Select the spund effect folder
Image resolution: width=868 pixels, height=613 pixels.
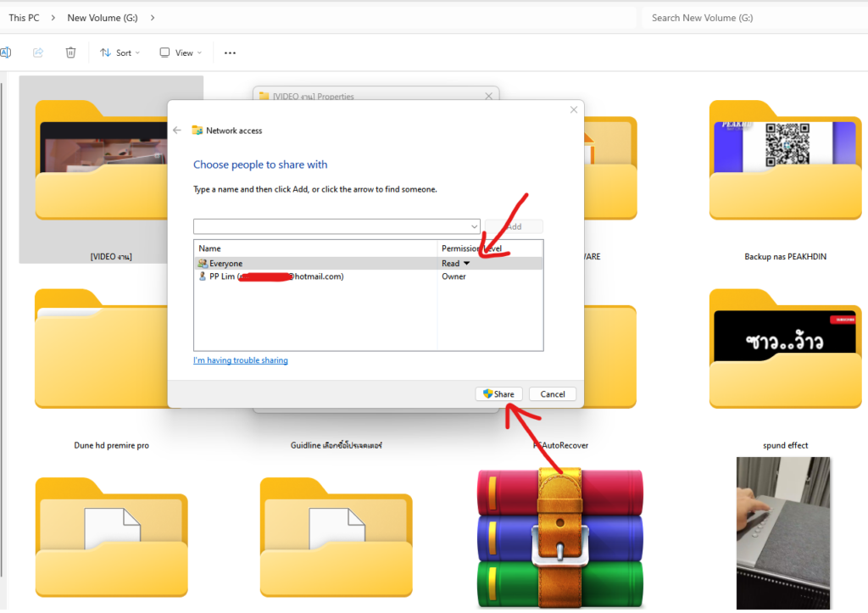click(x=785, y=348)
